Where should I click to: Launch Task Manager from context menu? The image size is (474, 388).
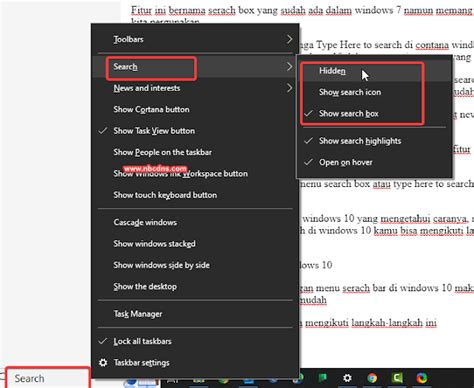tap(195, 314)
